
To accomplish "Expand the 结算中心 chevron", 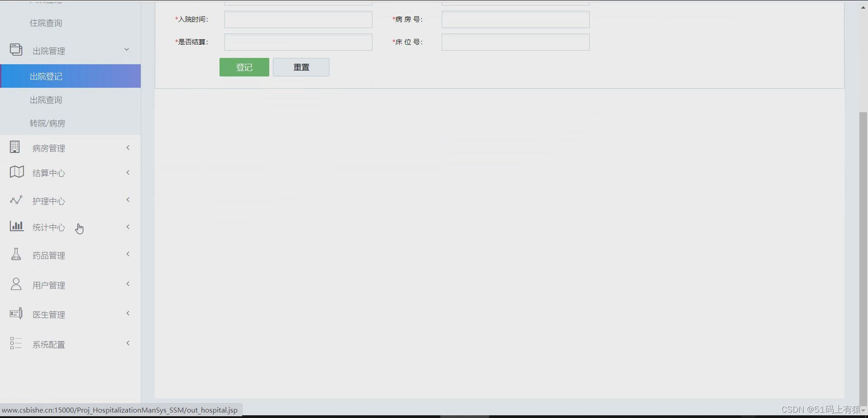I will point(128,172).
